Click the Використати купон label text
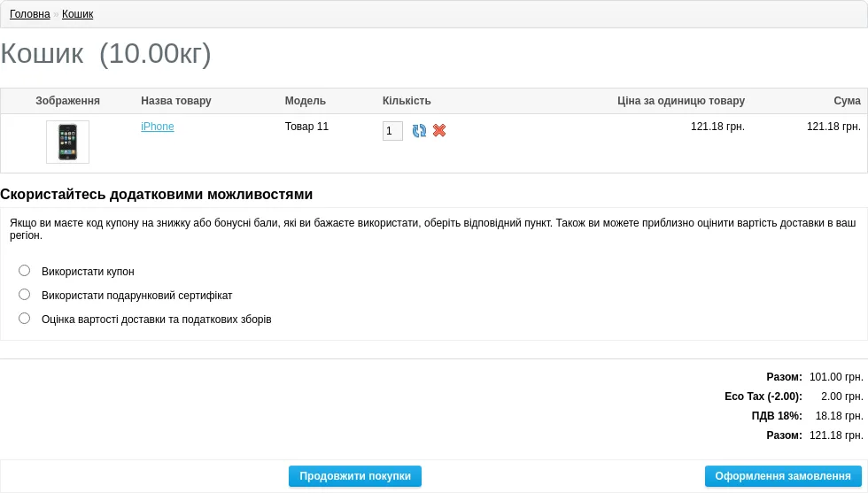Image resolution: width=868 pixels, height=493 pixels. click(x=88, y=272)
